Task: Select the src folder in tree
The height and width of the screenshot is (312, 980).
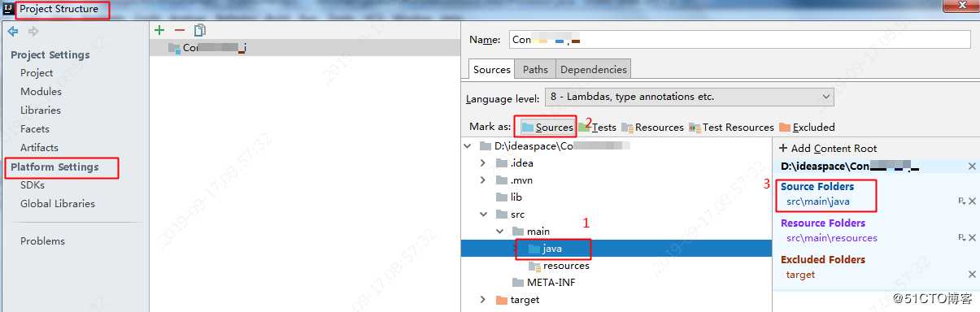Action: coord(510,214)
